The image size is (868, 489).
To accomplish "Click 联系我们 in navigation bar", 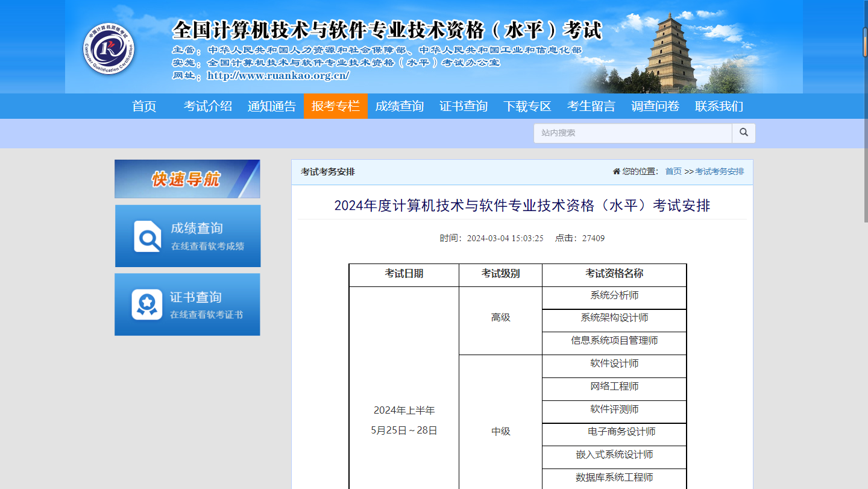I will (719, 106).
